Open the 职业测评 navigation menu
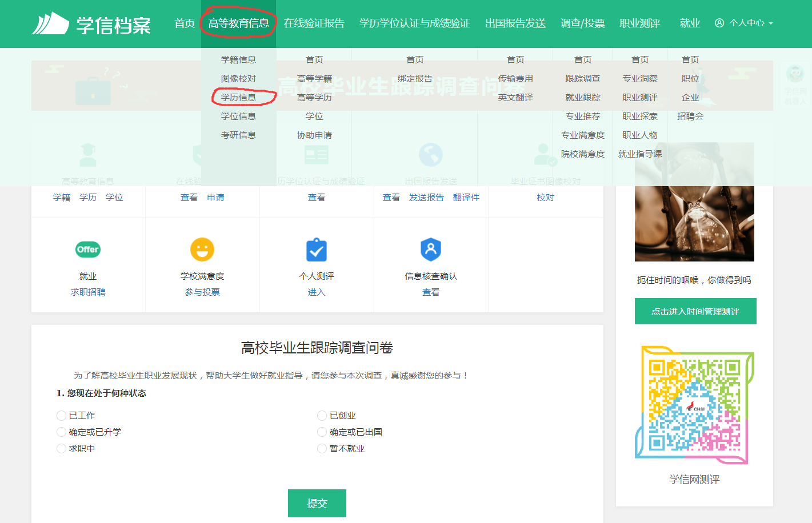Image resolution: width=812 pixels, height=523 pixels. [x=640, y=23]
